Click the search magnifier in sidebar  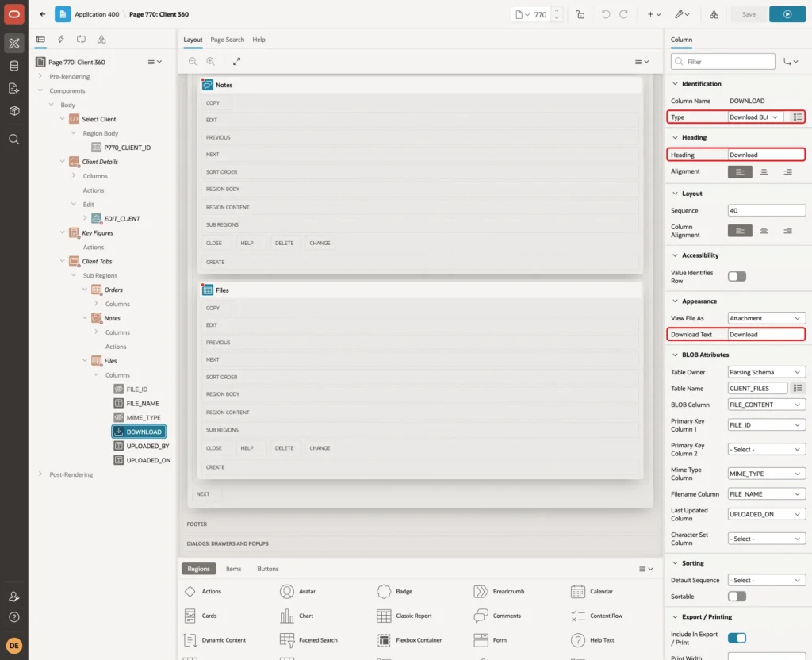pos(14,140)
